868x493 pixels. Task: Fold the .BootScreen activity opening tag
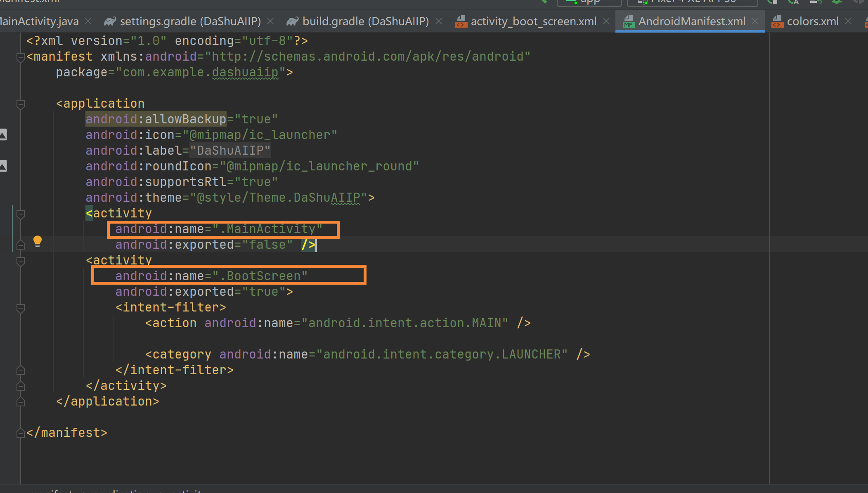[20, 261]
